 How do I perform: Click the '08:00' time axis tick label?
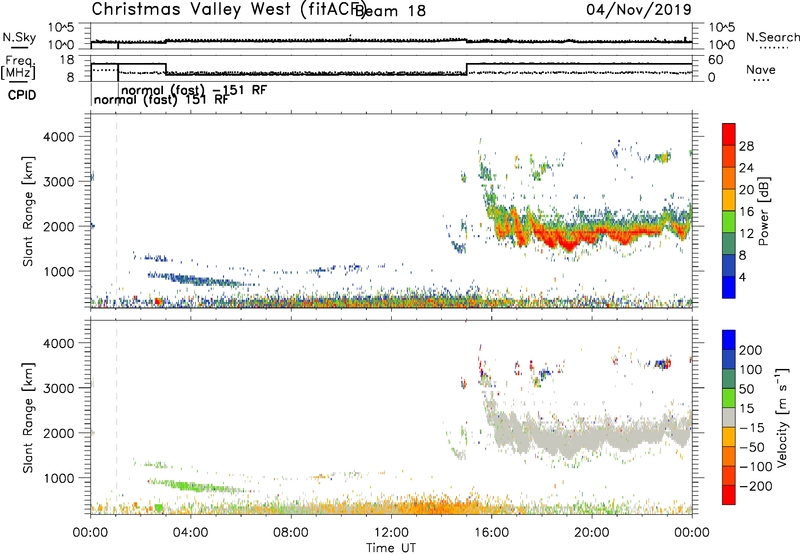[291, 533]
